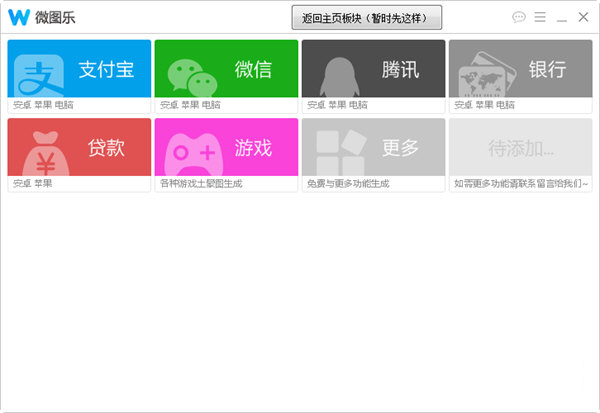Open the chat bubble feedback icon
Screen dimensions: 600x413
pos(518,17)
